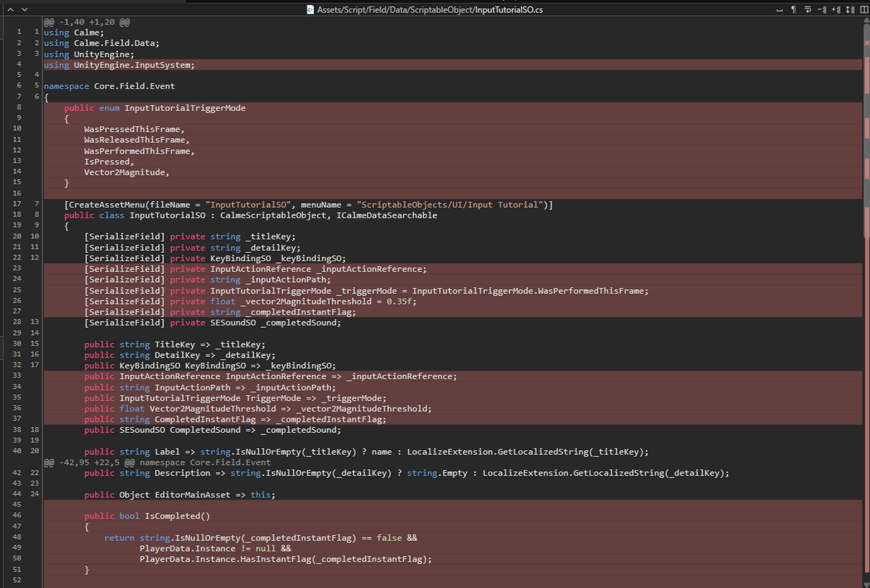Click the WasReleasedThisFrame enum entry
870x588 pixels.
point(136,140)
